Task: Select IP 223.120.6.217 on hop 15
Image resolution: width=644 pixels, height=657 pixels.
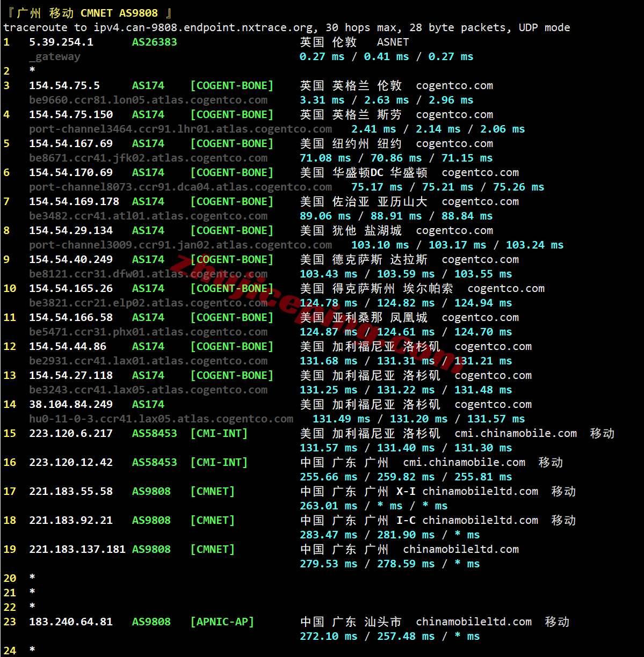Action: click(x=71, y=433)
